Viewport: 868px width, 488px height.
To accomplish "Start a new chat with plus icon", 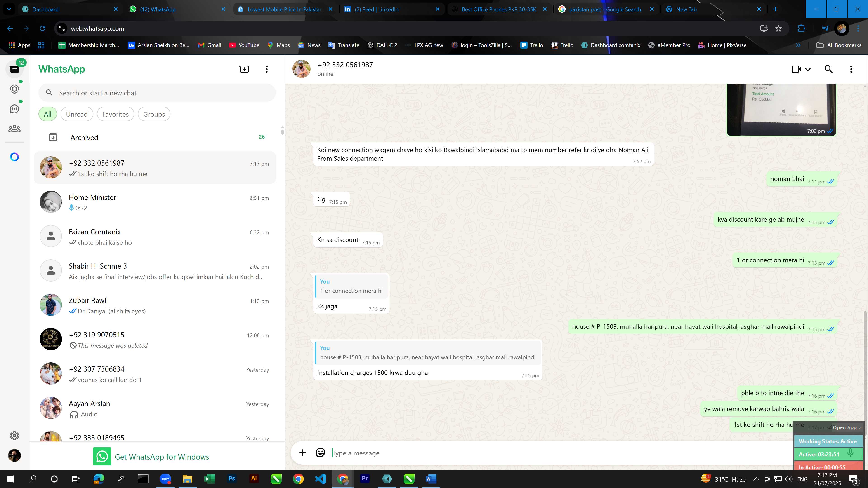I will [244, 69].
